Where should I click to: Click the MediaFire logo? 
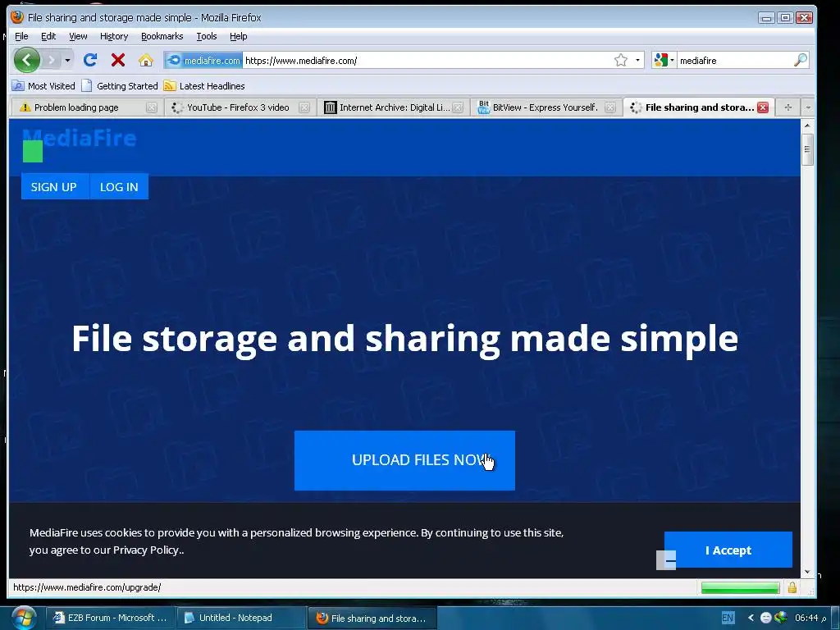[x=79, y=138]
